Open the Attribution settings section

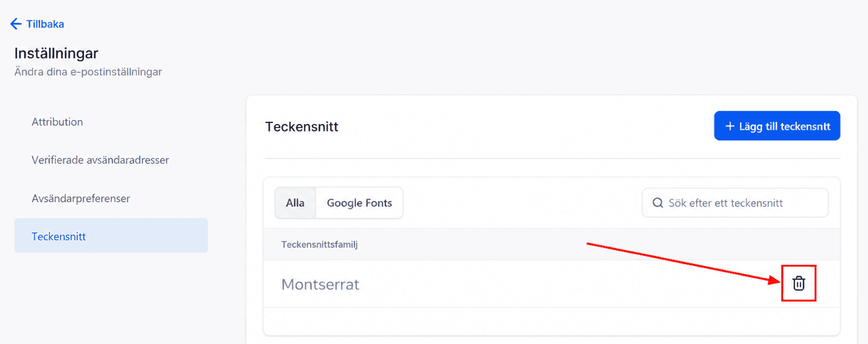pyautogui.click(x=57, y=122)
